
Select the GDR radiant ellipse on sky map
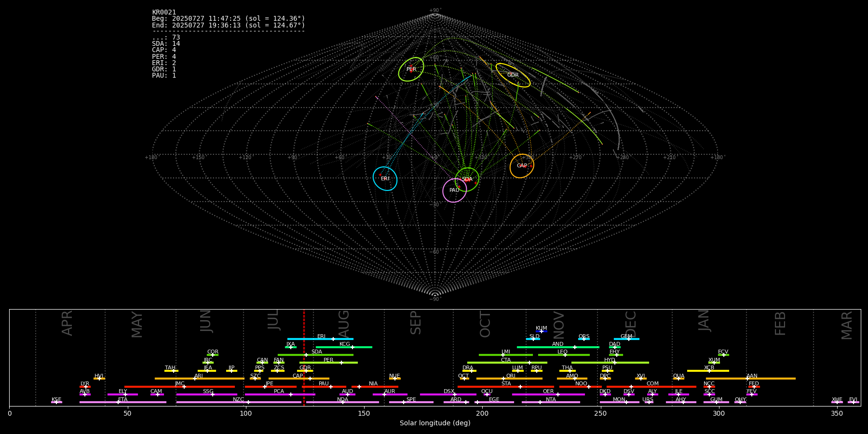pyautogui.click(x=513, y=75)
